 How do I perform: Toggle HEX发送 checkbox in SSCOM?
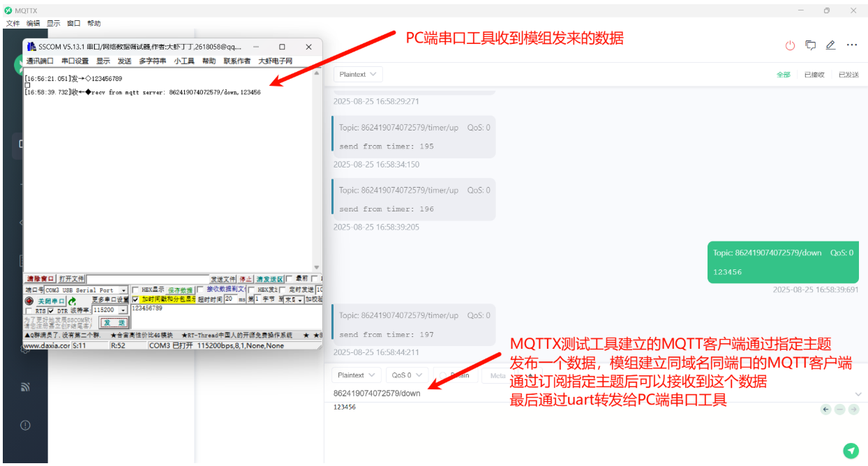251,290
